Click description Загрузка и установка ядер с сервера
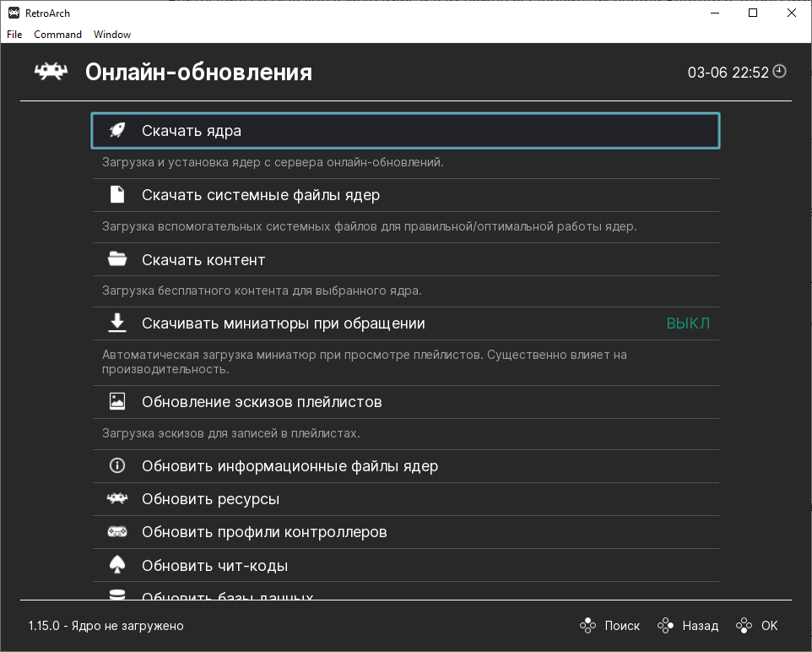The width and height of the screenshot is (812, 652). click(x=273, y=162)
